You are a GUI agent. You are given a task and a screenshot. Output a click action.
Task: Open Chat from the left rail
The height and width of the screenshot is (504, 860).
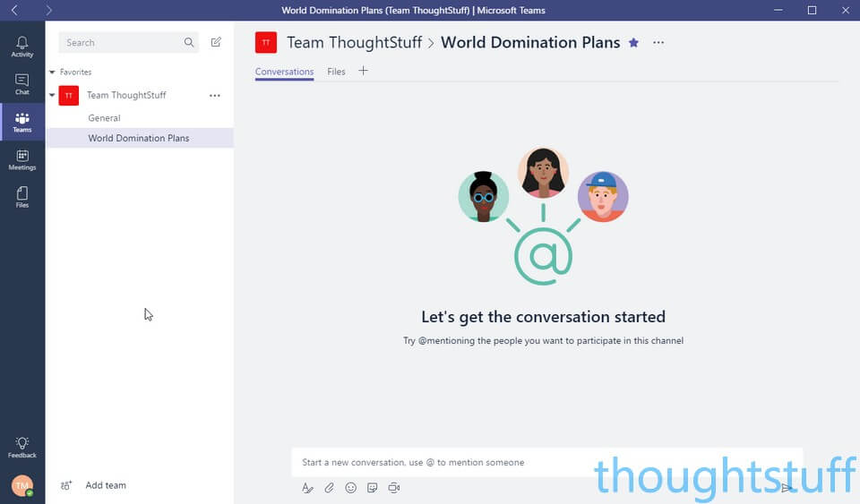click(22, 84)
